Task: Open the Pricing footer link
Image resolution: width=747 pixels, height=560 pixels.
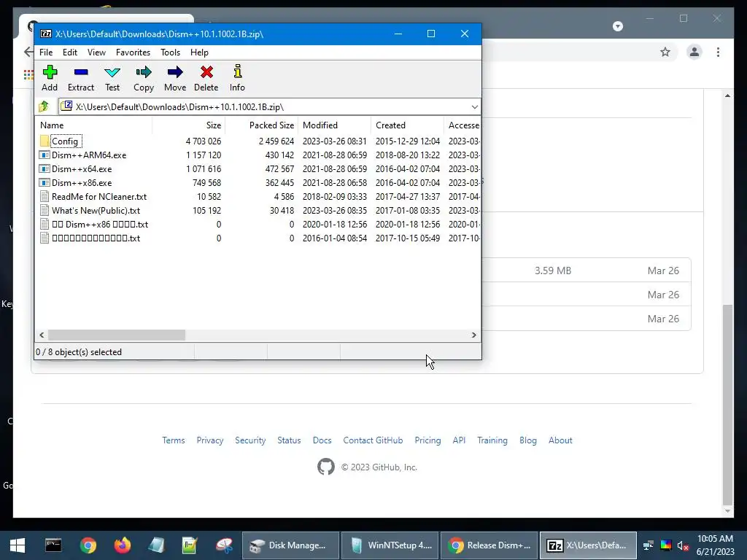Action: (x=427, y=440)
